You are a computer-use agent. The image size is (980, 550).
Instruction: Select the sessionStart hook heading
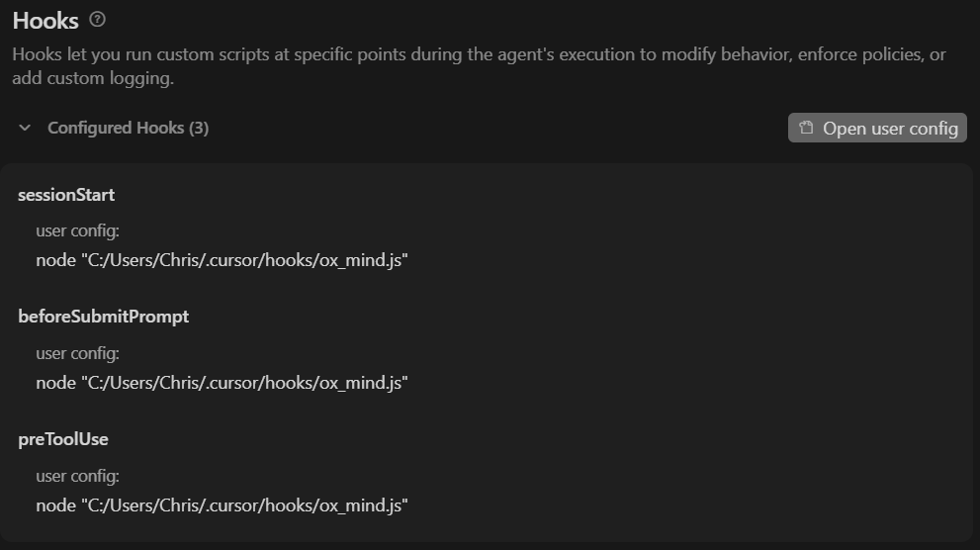tap(66, 195)
